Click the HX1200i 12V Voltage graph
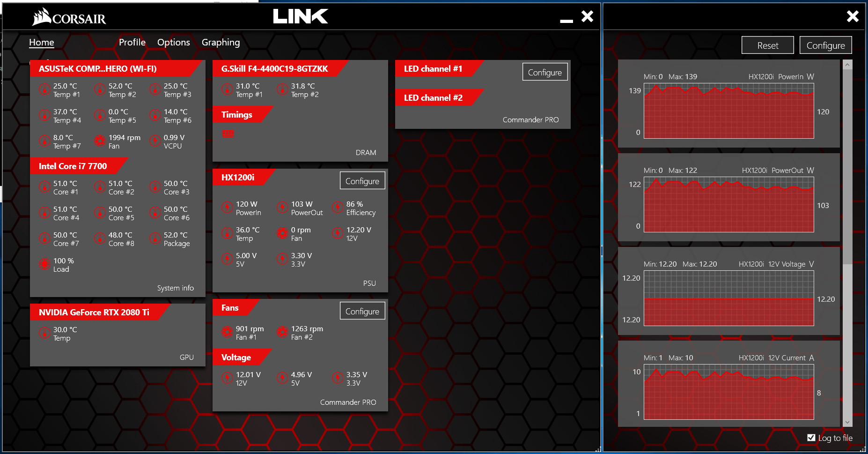Image resolution: width=868 pixels, height=454 pixels. 729,298
